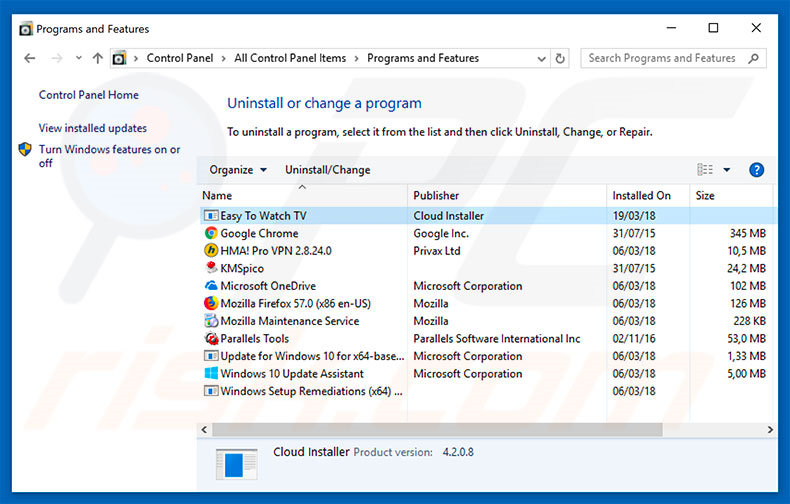Open the Help question mark icon
The width and height of the screenshot is (790, 504).
coord(756,170)
